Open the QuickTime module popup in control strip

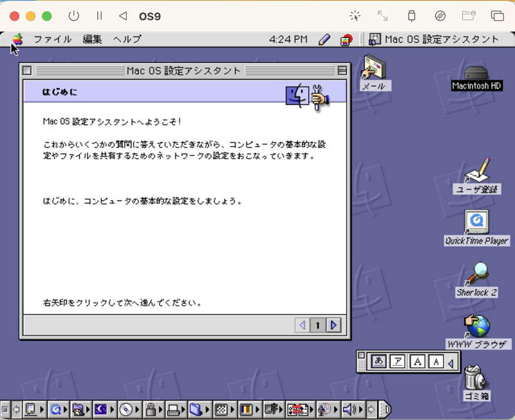click(59, 410)
